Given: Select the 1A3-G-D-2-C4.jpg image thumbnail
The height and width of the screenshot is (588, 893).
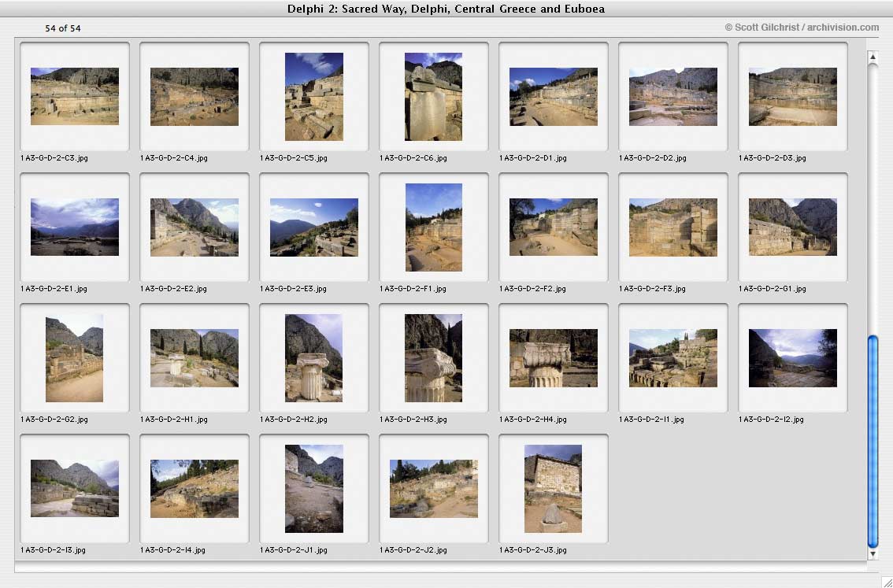Looking at the screenshot, I should point(195,96).
